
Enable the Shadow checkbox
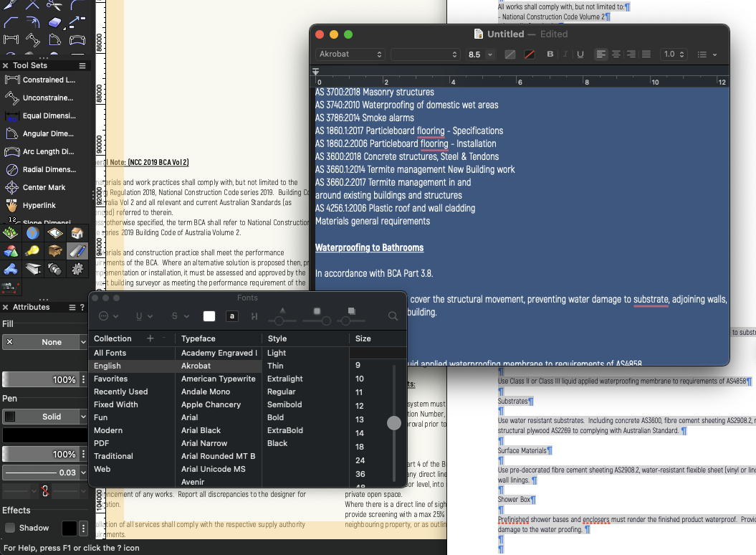coord(10,528)
